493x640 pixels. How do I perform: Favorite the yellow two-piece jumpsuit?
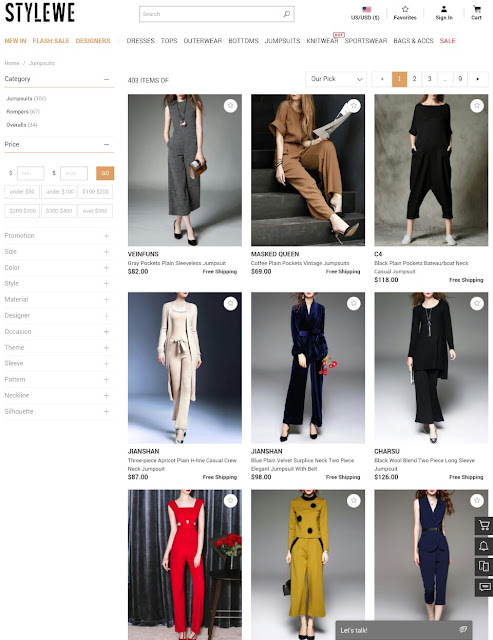click(x=354, y=500)
